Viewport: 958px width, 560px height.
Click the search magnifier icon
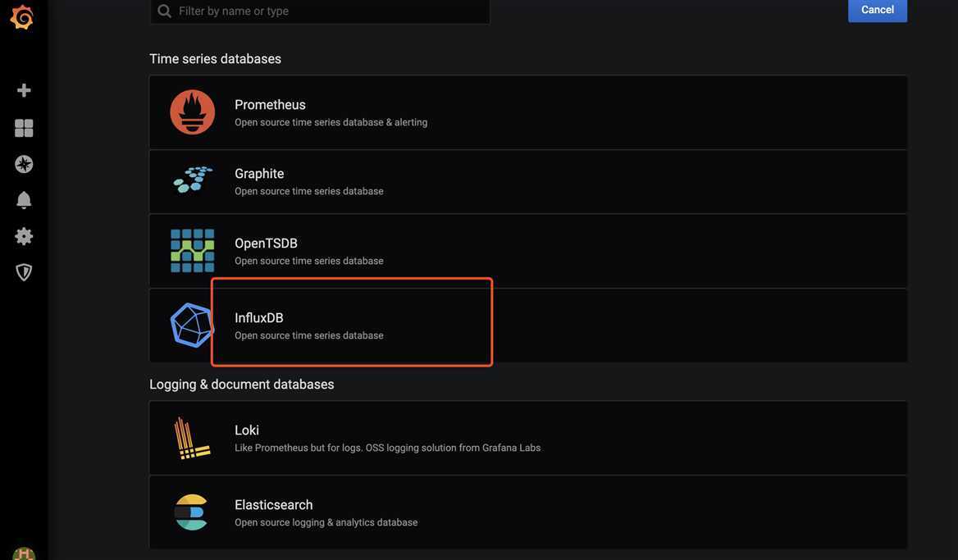coord(164,11)
